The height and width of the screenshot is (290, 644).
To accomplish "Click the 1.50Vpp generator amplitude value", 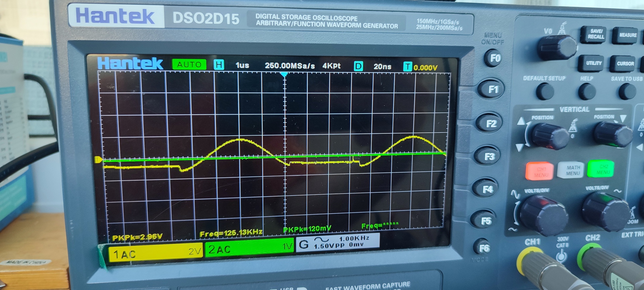I will tap(329, 246).
